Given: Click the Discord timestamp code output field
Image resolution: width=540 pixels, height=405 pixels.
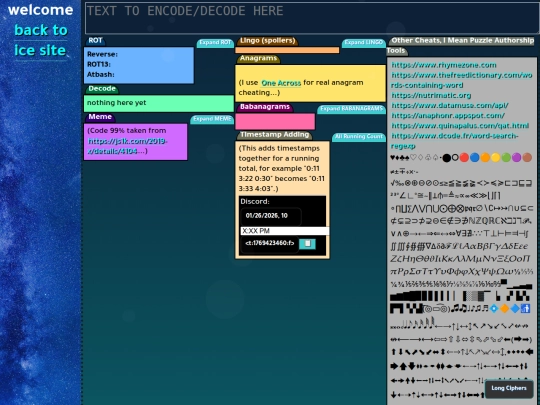Looking at the screenshot, I should (270, 244).
